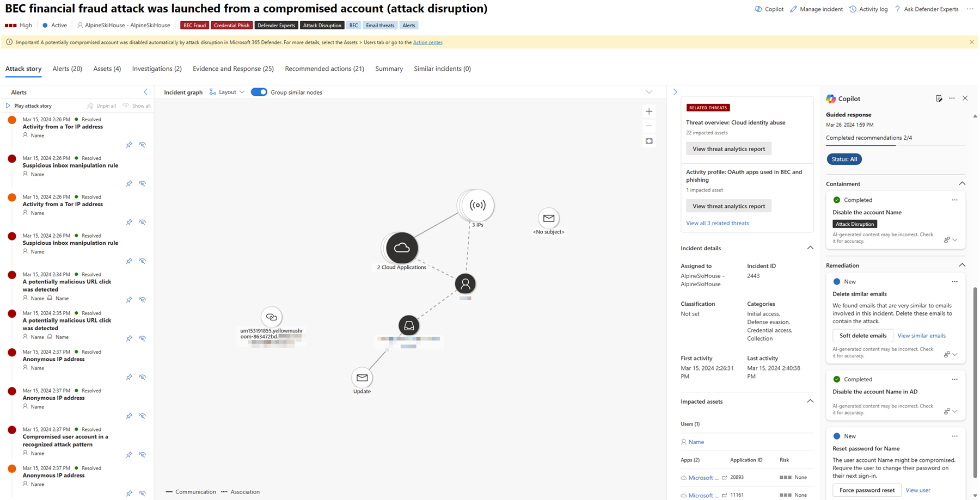Screen dimensions: 980x500
Task: Open the Recommended actions tab
Action: pos(324,69)
